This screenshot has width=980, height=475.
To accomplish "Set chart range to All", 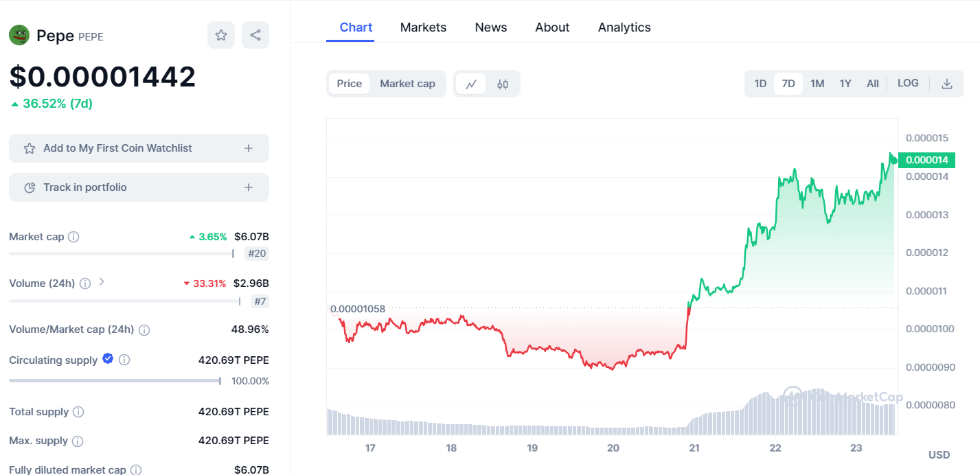I will 873,84.
